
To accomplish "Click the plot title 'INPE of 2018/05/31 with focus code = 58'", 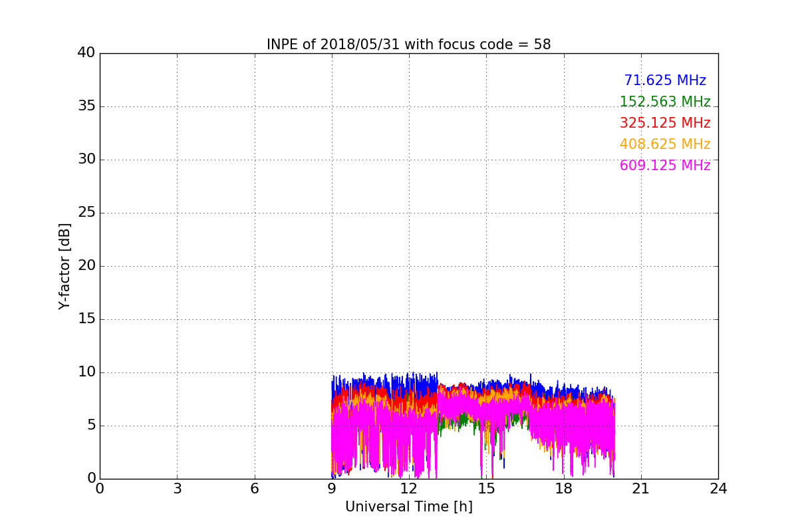I will [409, 45].
